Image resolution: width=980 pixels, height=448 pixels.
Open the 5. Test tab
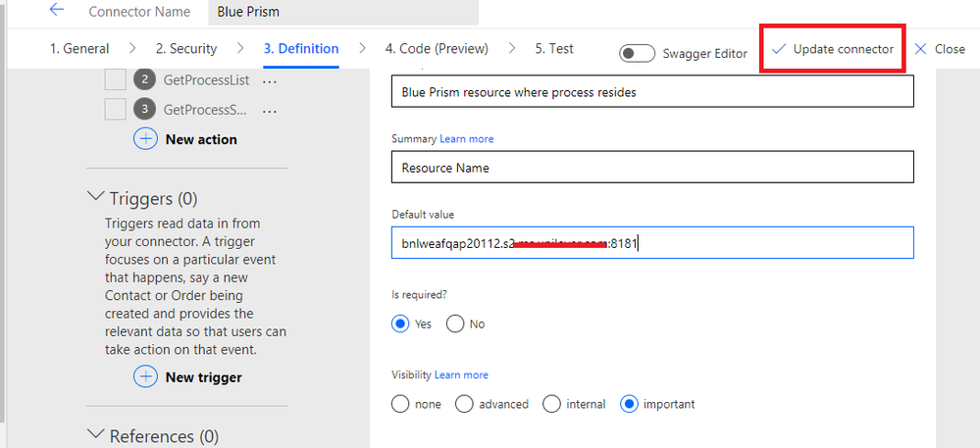point(554,49)
